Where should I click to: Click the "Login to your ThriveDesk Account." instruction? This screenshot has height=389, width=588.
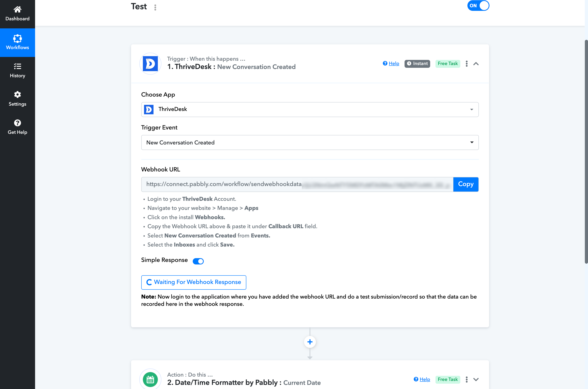tap(192, 199)
